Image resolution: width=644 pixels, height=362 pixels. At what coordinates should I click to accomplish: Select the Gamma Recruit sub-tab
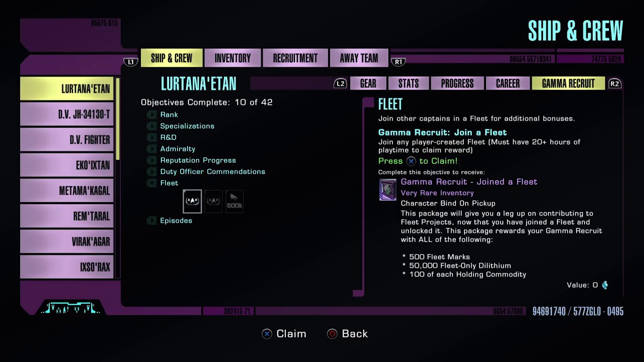pyautogui.click(x=568, y=83)
